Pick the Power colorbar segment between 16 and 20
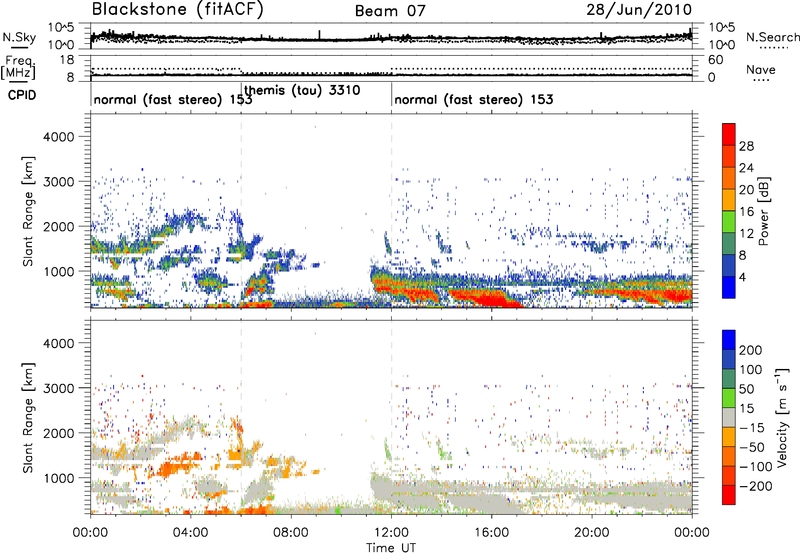The image size is (800, 554). (729, 200)
